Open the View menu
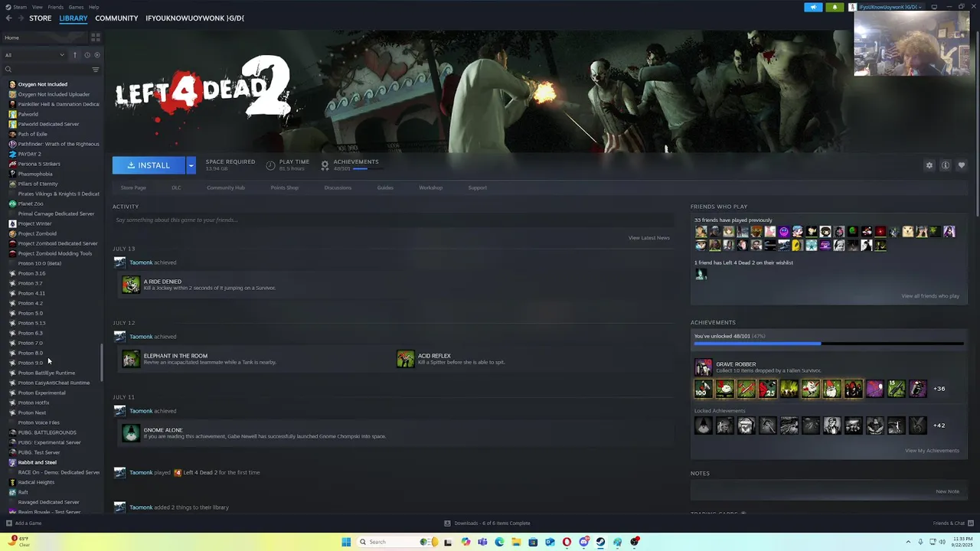 click(37, 7)
